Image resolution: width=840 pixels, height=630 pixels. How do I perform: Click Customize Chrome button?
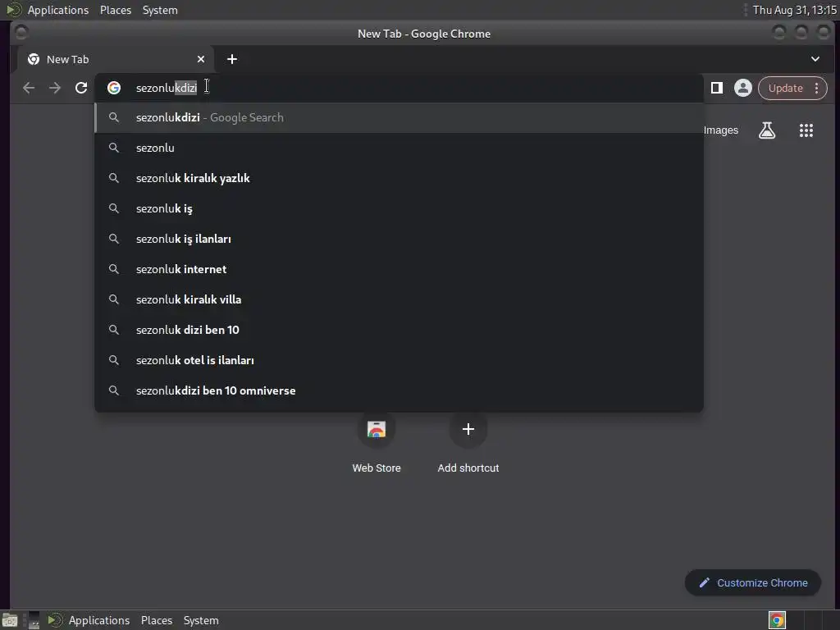(753, 583)
